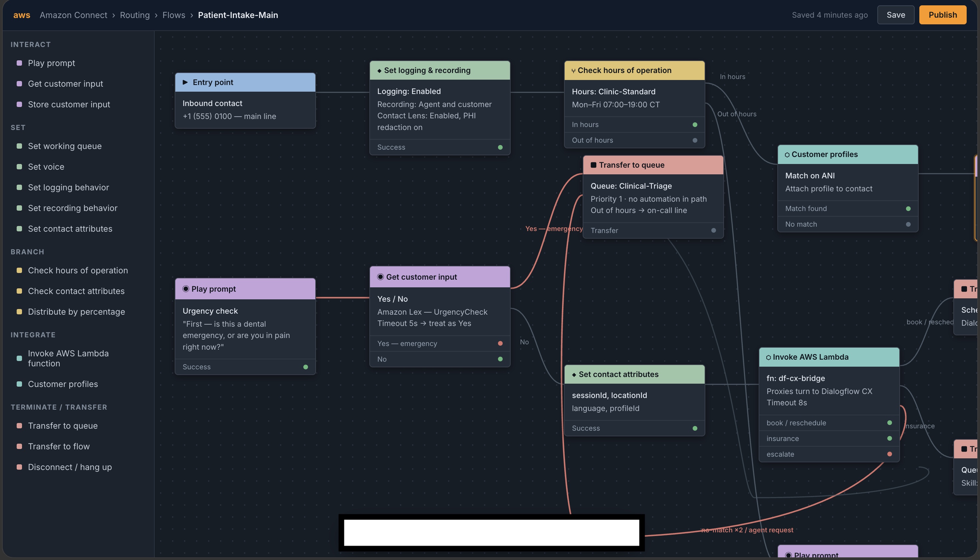The width and height of the screenshot is (980, 560).
Task: Select Disconnect / hang up block
Action: click(x=70, y=467)
